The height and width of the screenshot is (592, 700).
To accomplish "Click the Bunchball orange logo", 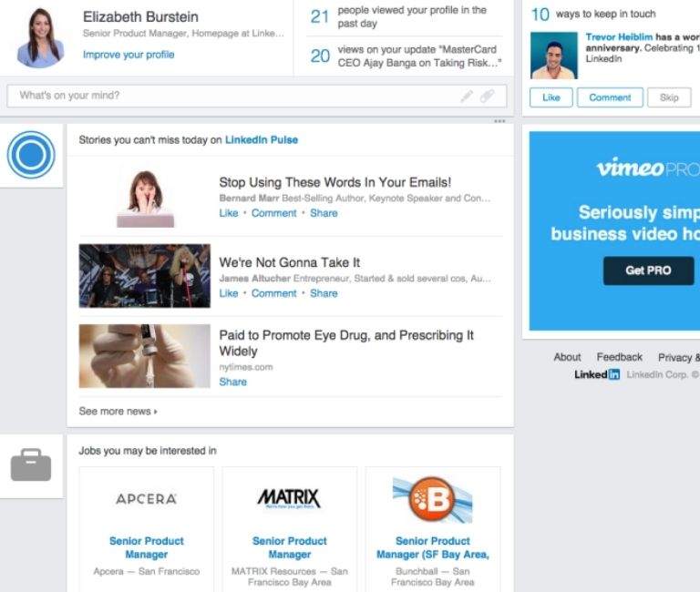I will pyautogui.click(x=432, y=498).
